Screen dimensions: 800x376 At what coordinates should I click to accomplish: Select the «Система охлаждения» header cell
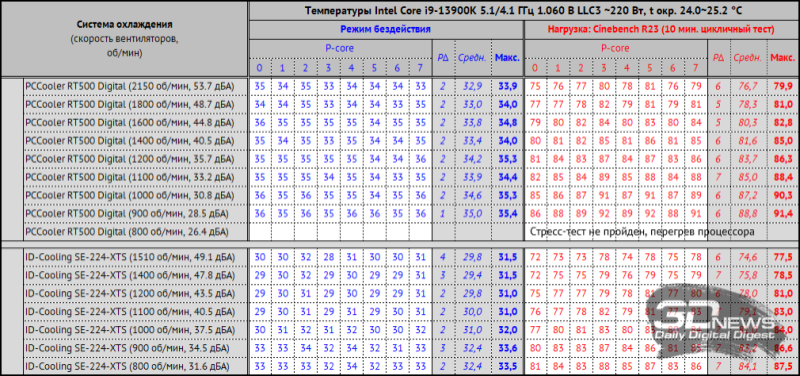point(124,39)
